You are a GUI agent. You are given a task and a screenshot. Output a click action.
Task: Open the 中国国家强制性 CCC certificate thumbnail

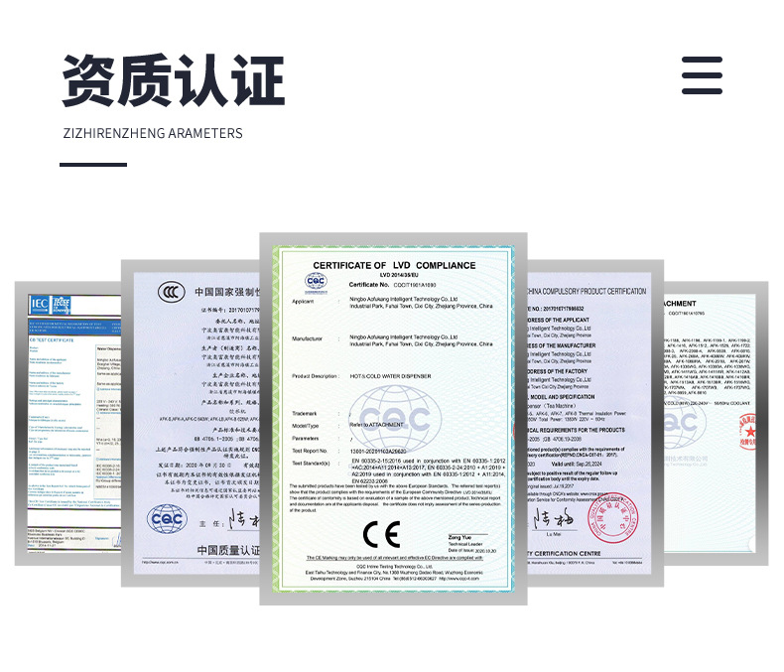[x=191, y=423]
